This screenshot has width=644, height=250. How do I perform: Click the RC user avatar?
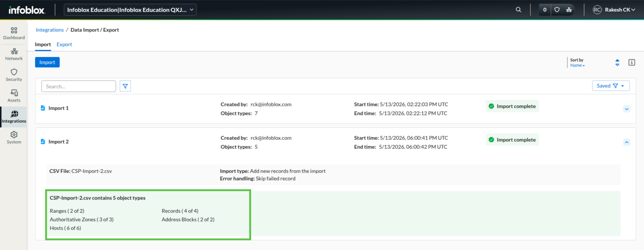[597, 10]
